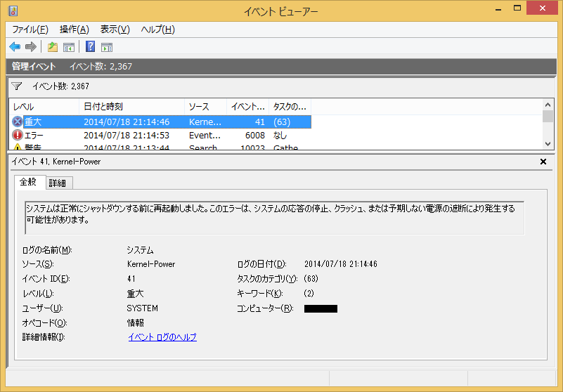Open the 表示(V) menu

[115, 30]
